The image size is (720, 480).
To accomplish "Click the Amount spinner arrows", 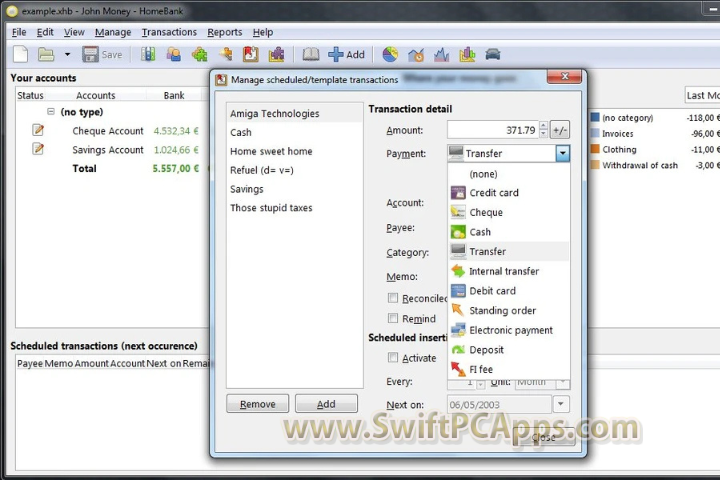I will (543, 130).
